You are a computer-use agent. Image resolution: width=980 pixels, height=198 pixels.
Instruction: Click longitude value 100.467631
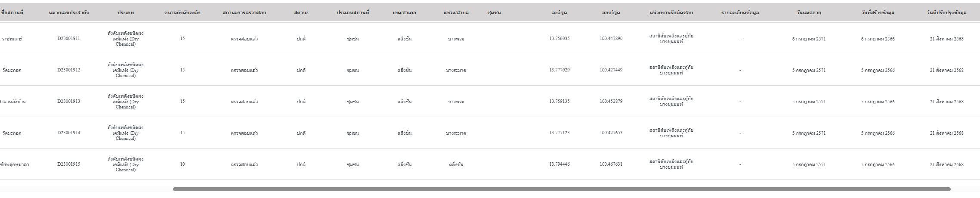[x=611, y=164]
